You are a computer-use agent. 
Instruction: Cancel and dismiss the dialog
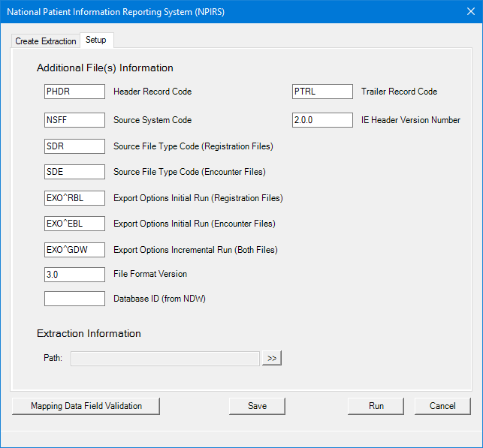point(442,406)
